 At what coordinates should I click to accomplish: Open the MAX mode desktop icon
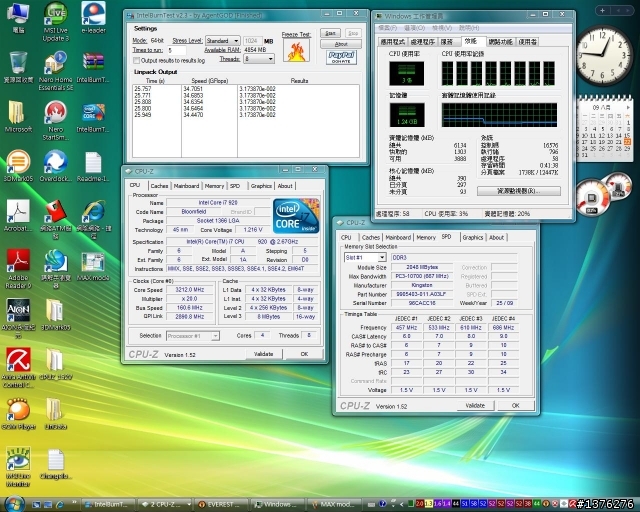(x=93, y=267)
